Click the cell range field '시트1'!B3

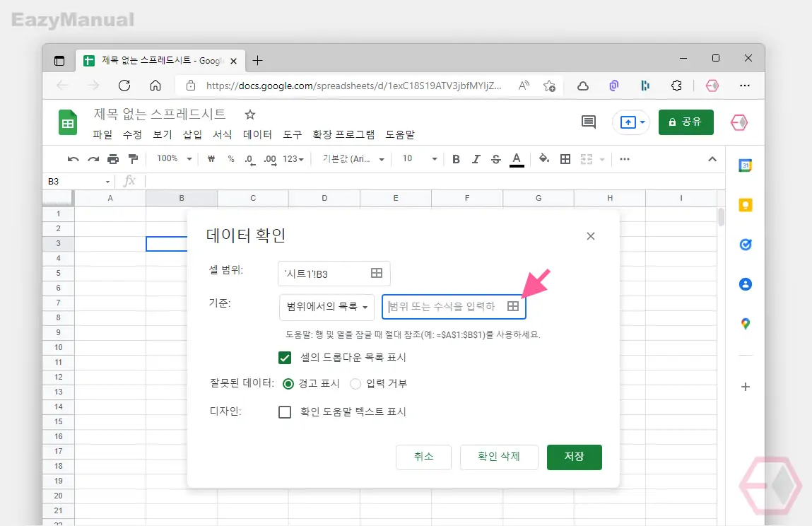(x=334, y=274)
